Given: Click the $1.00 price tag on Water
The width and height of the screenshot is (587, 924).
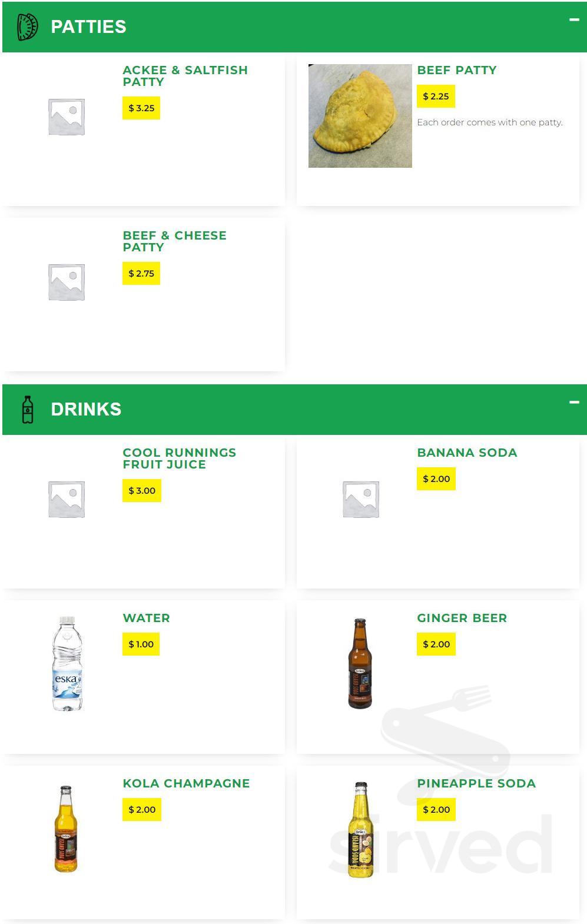Looking at the screenshot, I should click(x=141, y=644).
